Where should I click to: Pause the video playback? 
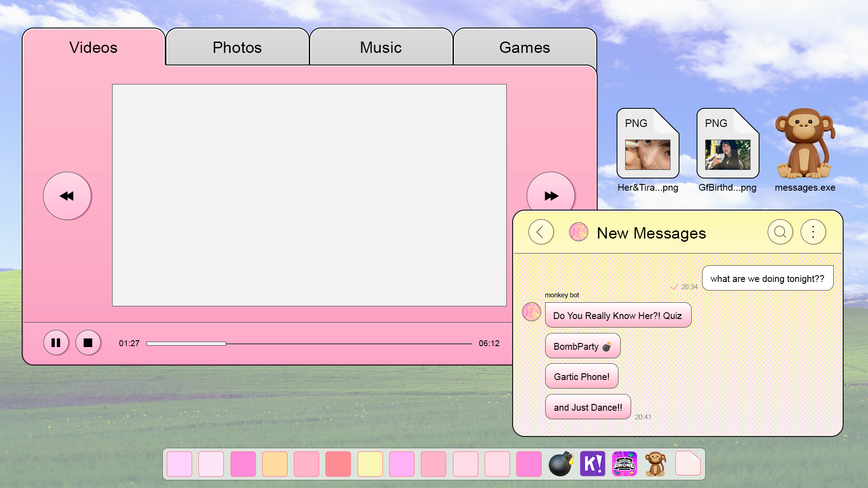tap(56, 343)
